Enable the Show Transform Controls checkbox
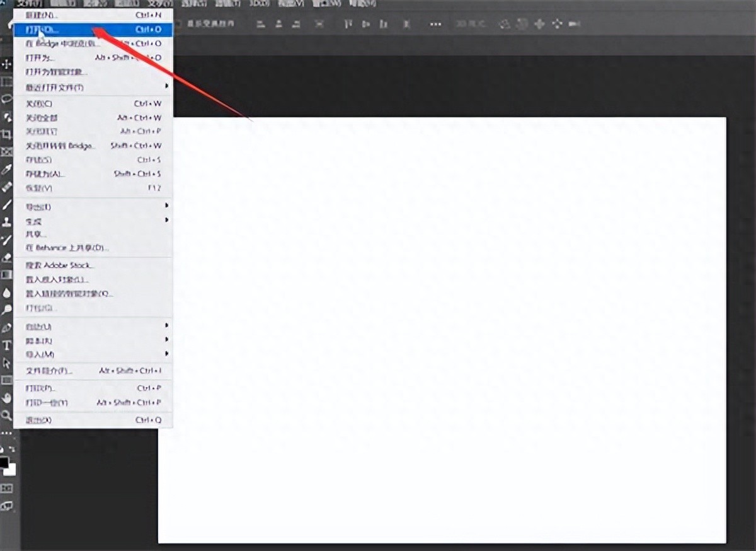The image size is (756, 551). coord(180,24)
